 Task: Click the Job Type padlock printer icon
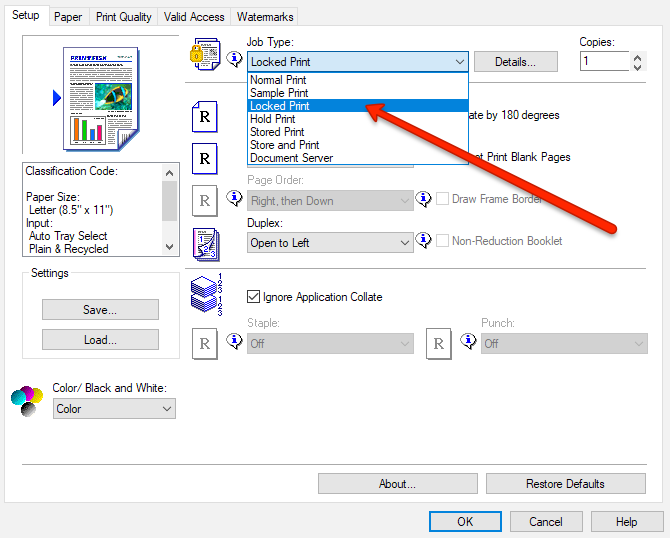pos(205,57)
